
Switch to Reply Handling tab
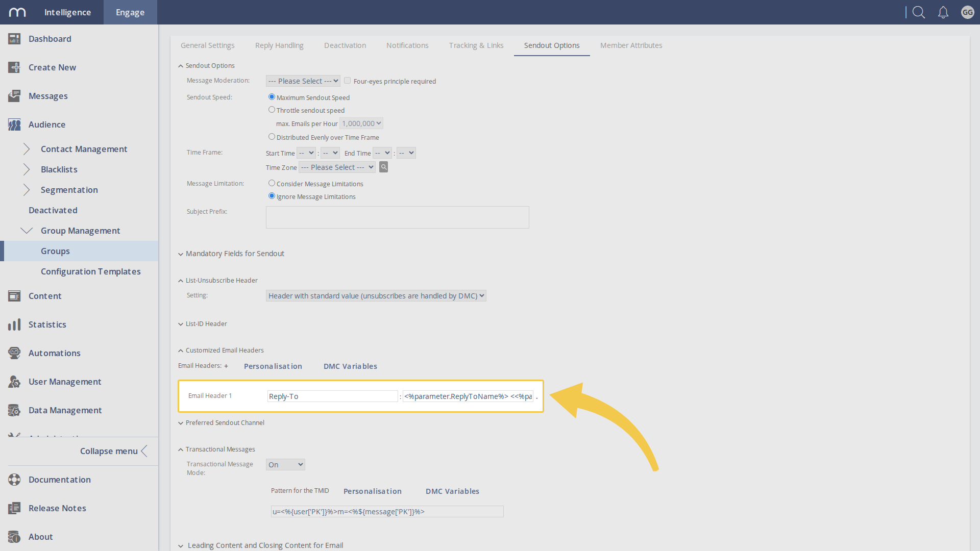(x=279, y=45)
